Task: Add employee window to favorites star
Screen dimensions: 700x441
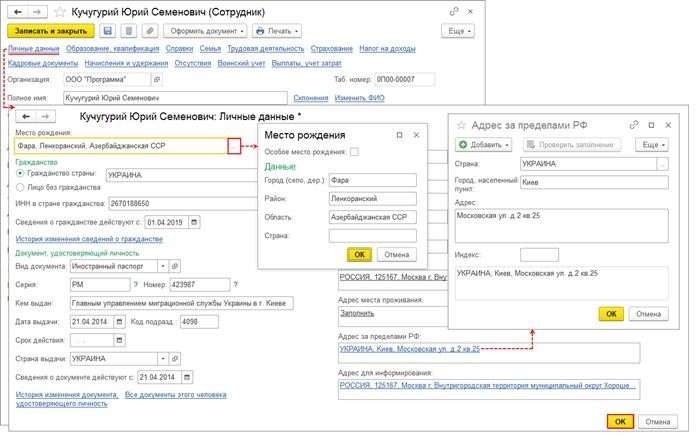Action: tap(60, 12)
